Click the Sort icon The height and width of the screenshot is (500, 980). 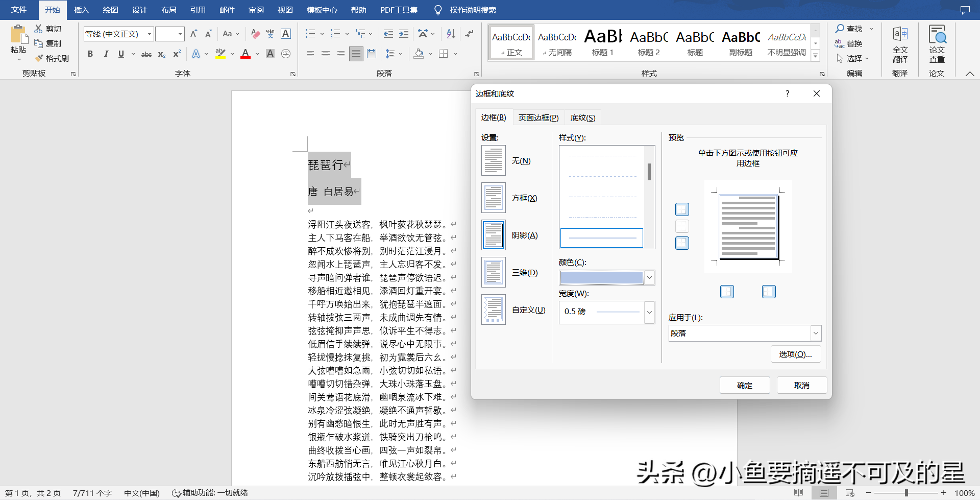451,34
